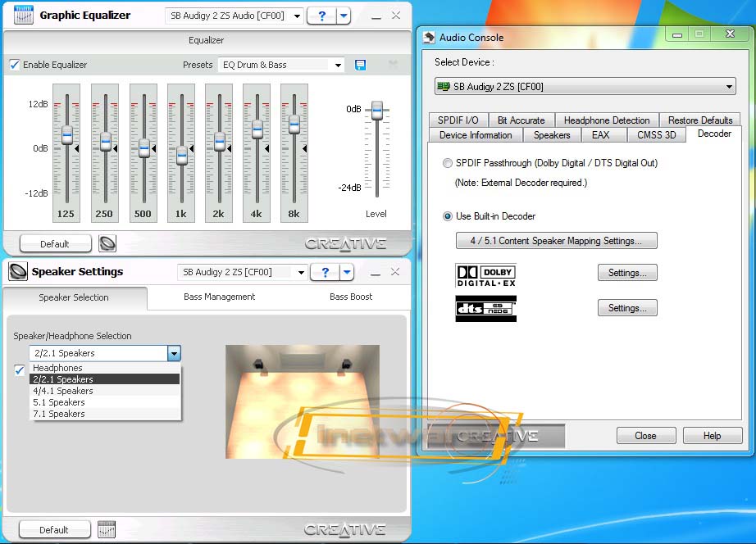Click the Speaker Settings title bar icon
The width and height of the screenshot is (756, 544).
pyautogui.click(x=18, y=272)
